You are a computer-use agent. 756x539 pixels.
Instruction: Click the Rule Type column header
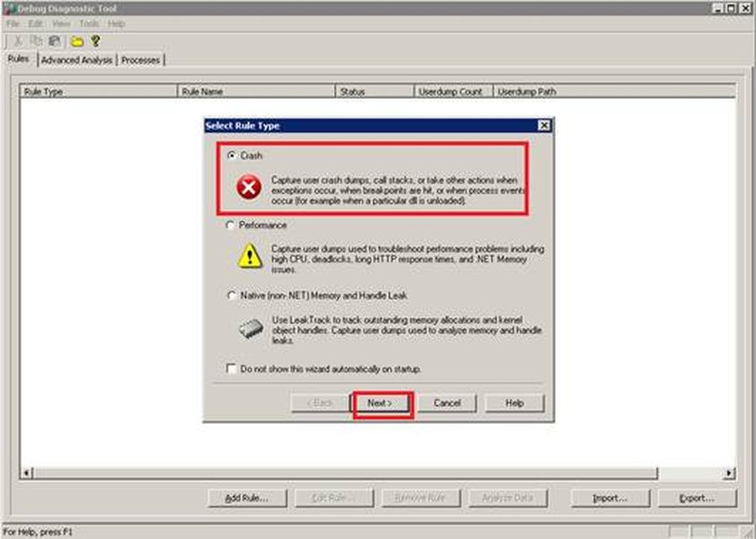(99, 92)
